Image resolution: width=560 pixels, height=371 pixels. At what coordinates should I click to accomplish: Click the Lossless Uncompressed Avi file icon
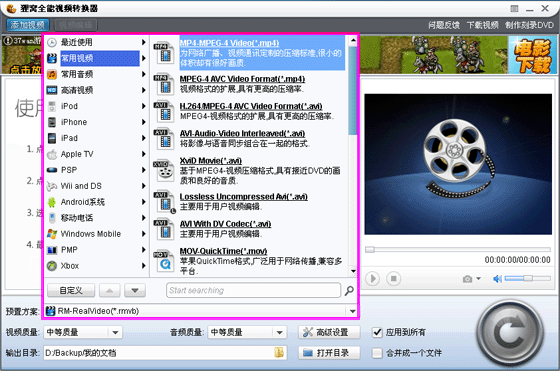[164, 202]
